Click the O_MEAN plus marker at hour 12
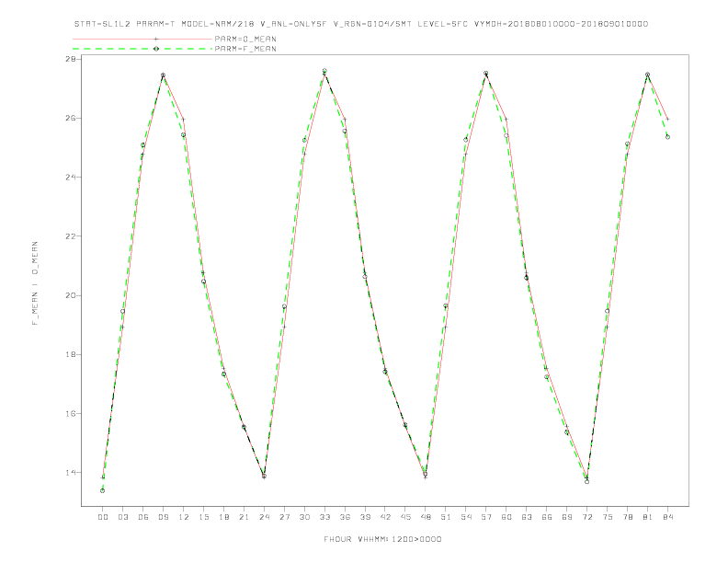The image size is (728, 563). 184,120
